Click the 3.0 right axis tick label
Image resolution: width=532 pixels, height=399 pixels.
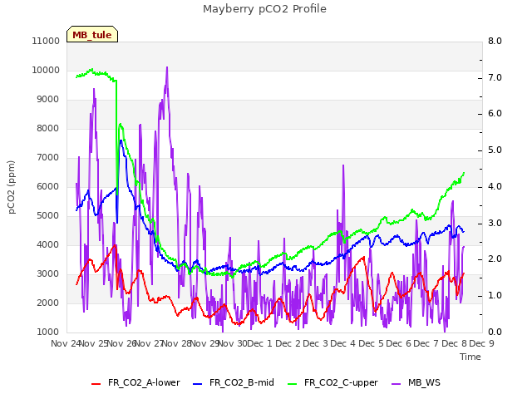pyautogui.click(x=495, y=224)
